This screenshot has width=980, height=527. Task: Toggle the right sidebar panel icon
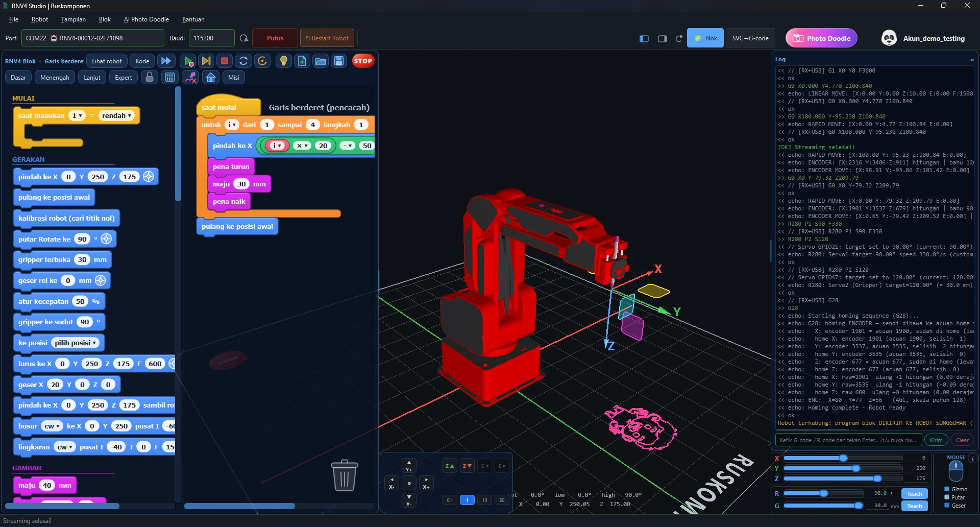[663, 38]
